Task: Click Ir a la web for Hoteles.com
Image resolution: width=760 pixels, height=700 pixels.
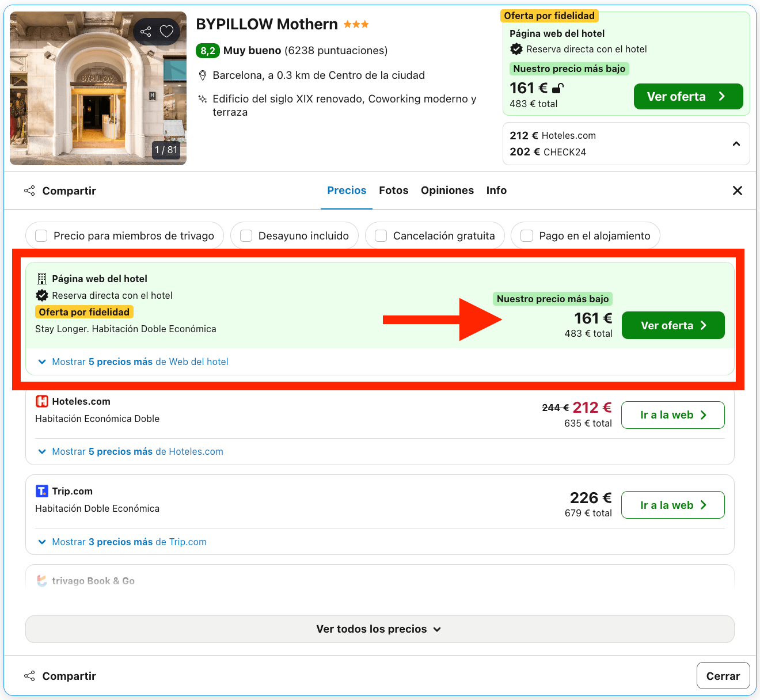Action: point(673,415)
